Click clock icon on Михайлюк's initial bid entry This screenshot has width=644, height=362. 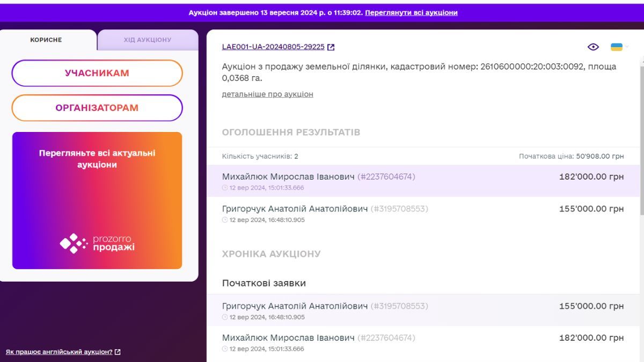point(225,349)
